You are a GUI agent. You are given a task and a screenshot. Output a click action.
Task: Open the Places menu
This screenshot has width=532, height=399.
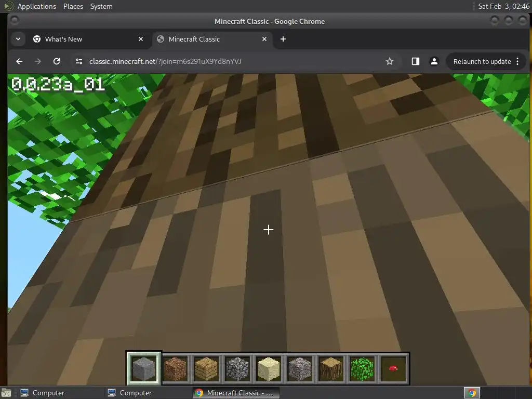(x=73, y=6)
